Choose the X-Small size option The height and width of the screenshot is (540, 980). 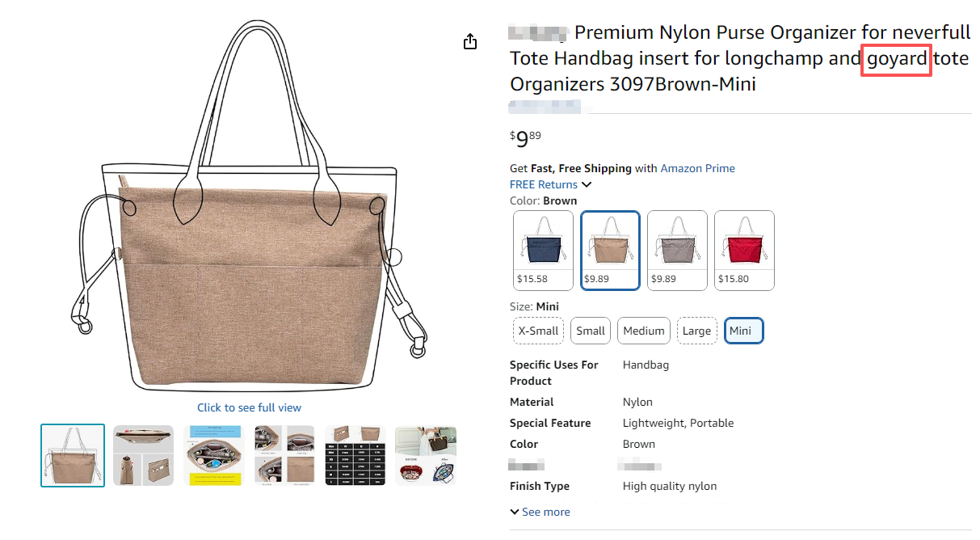(x=538, y=331)
